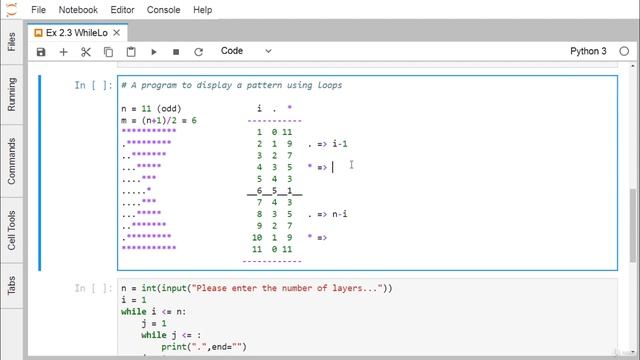Click the 'while i <= n:' code line
Viewport: 640px width, 360px height.
(x=153, y=312)
